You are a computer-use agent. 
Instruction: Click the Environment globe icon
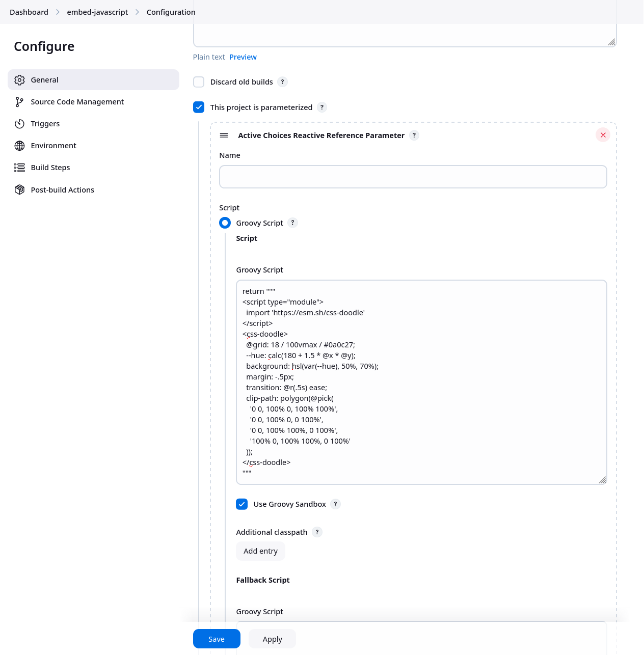pyautogui.click(x=19, y=146)
